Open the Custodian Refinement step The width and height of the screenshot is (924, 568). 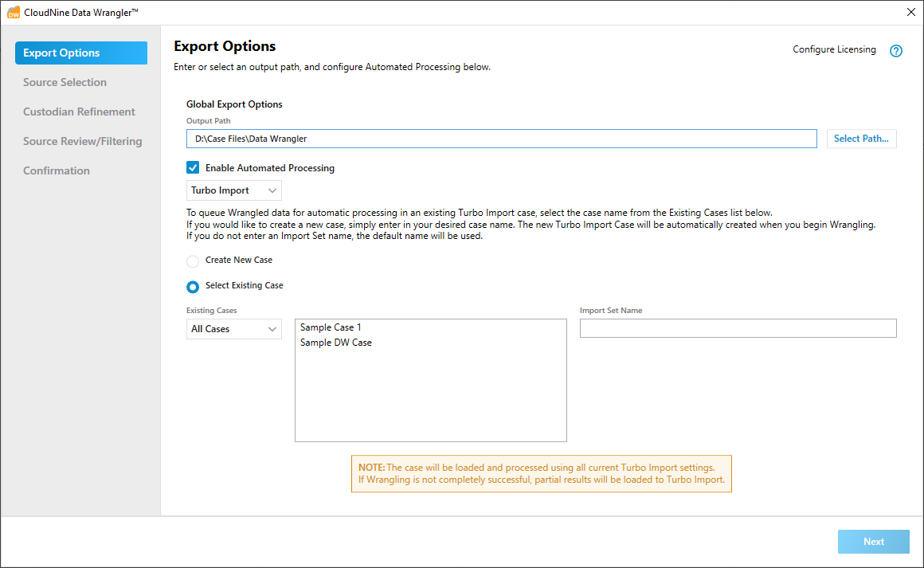(79, 112)
